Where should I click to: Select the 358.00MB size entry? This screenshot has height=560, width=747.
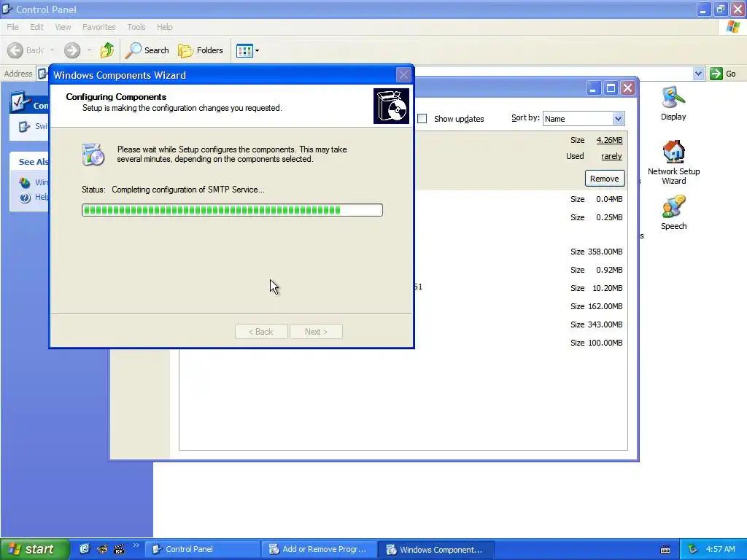tap(597, 252)
